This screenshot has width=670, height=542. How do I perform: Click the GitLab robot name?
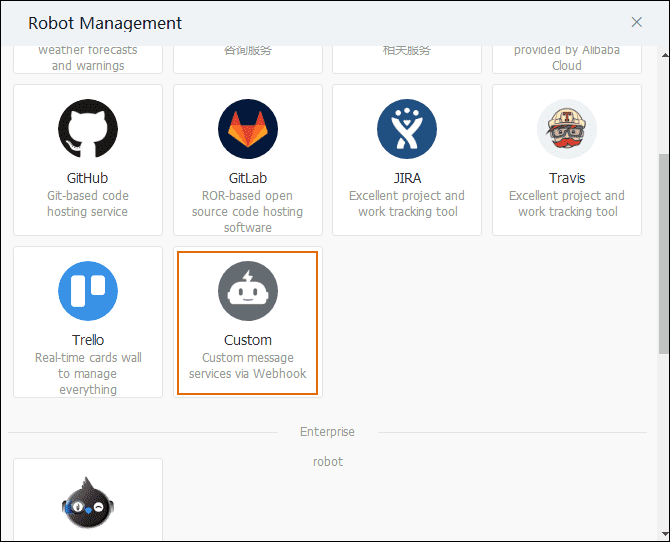click(247, 178)
